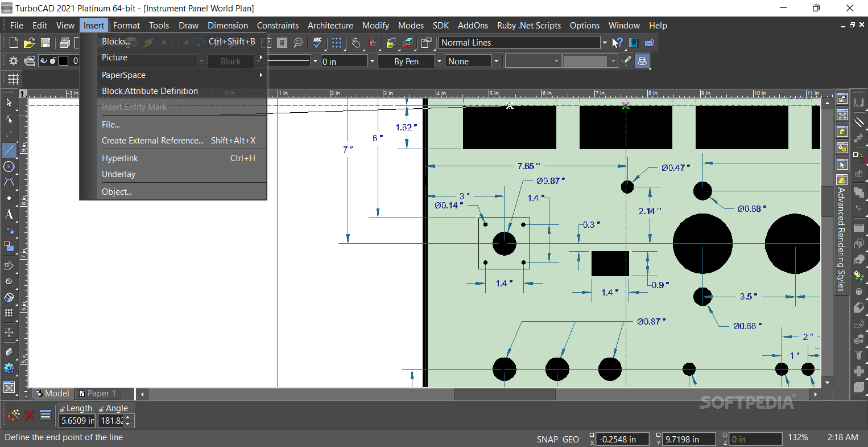Toggle SNAP mode in status bar
The image size is (868, 447).
547,440
